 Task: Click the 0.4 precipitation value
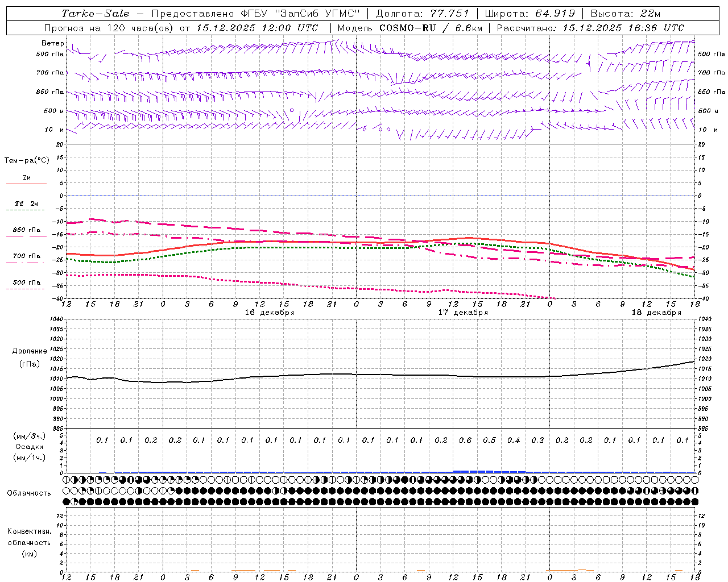(x=514, y=440)
